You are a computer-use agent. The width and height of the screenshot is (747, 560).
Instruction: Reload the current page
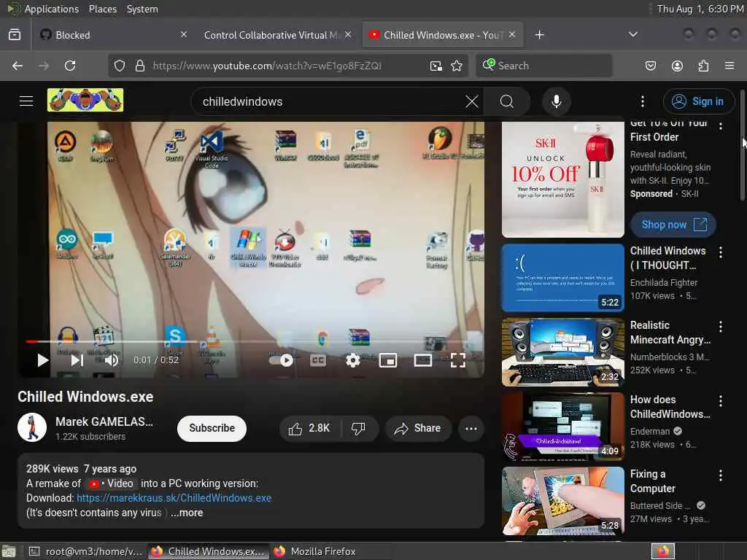click(70, 66)
